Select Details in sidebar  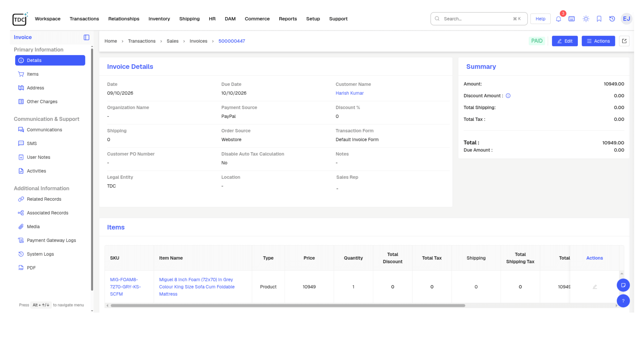point(50,61)
